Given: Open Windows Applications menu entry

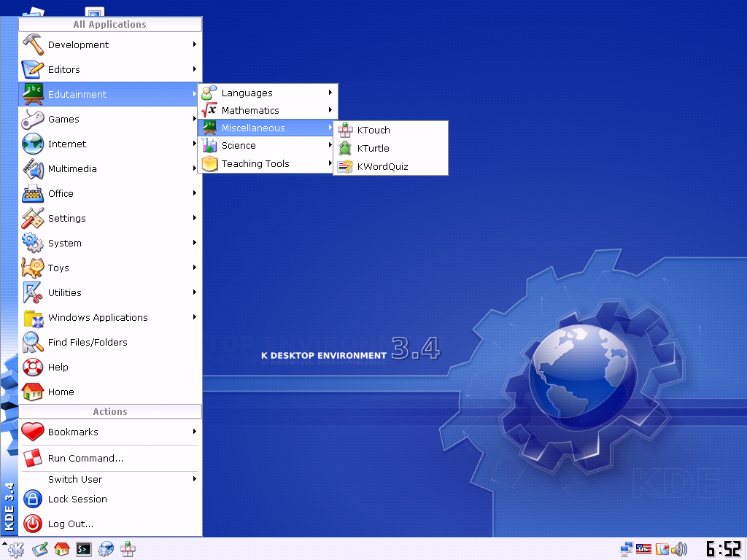Looking at the screenshot, I should pos(110,317).
